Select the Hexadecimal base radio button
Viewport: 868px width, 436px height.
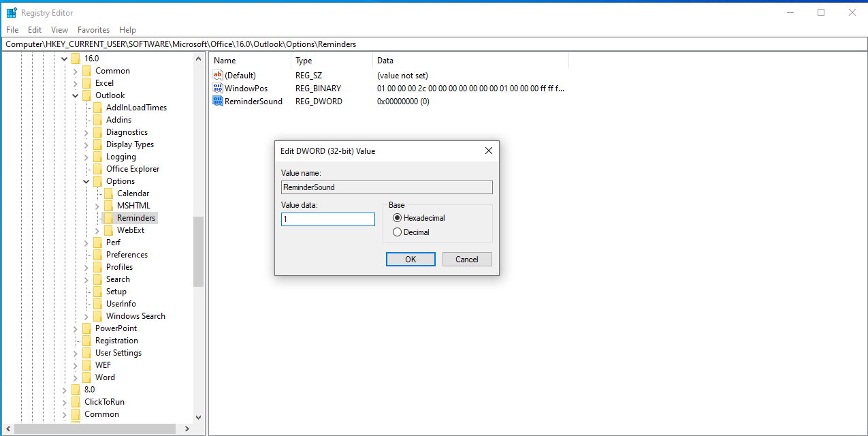coord(398,218)
